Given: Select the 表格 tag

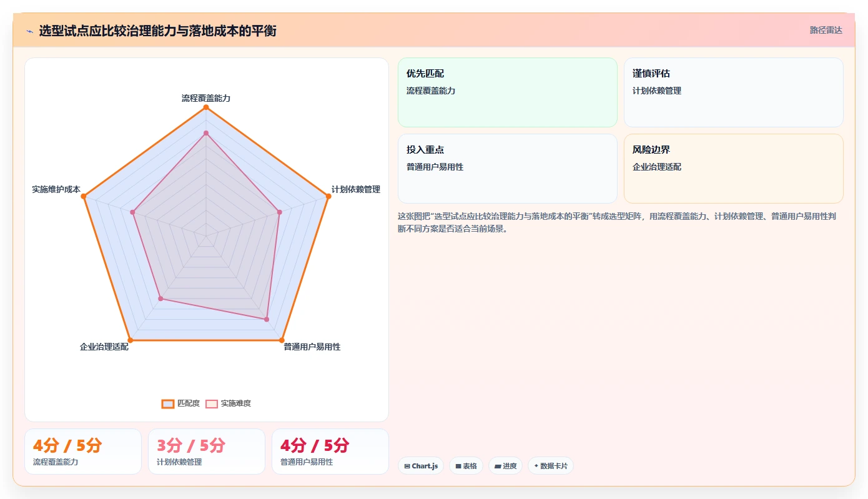Looking at the screenshot, I should pos(466,466).
